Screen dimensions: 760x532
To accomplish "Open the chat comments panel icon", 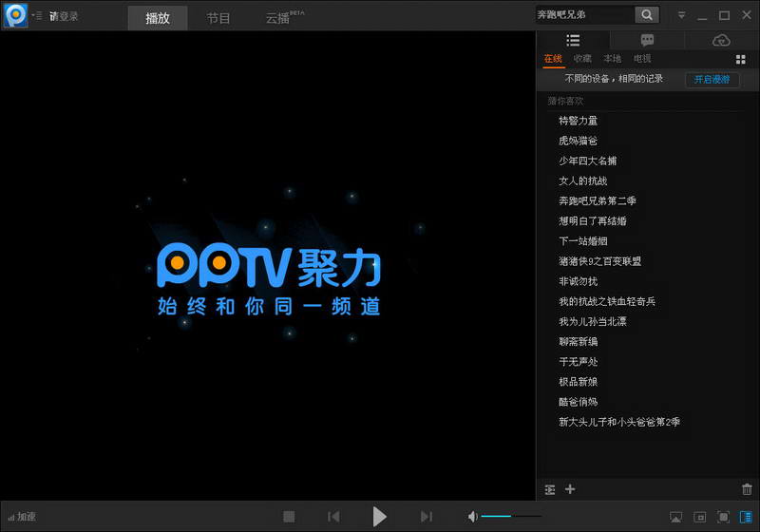I will point(647,40).
